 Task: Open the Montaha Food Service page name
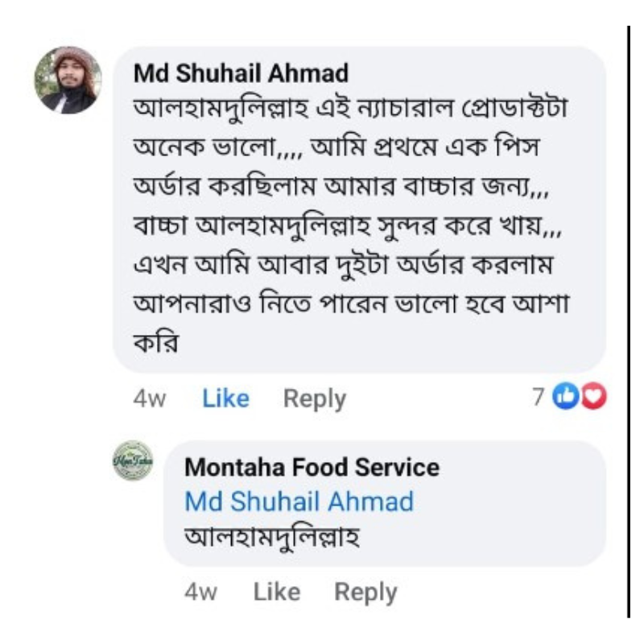(312, 467)
